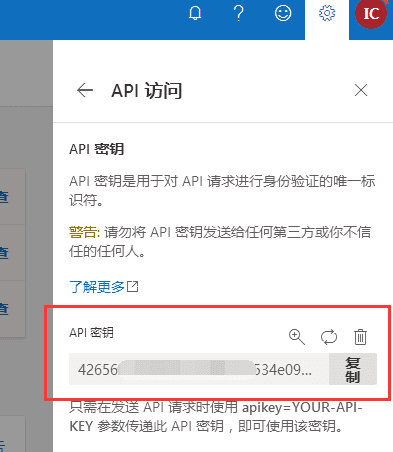Toggle the settings gear panel
Viewport: 393px width, 452px height.
tap(327, 14)
